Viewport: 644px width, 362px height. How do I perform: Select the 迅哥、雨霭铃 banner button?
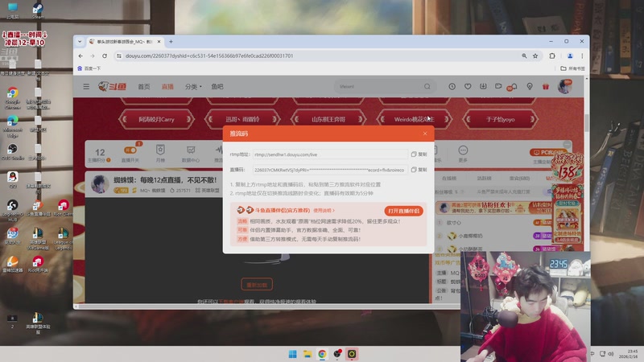tap(242, 119)
